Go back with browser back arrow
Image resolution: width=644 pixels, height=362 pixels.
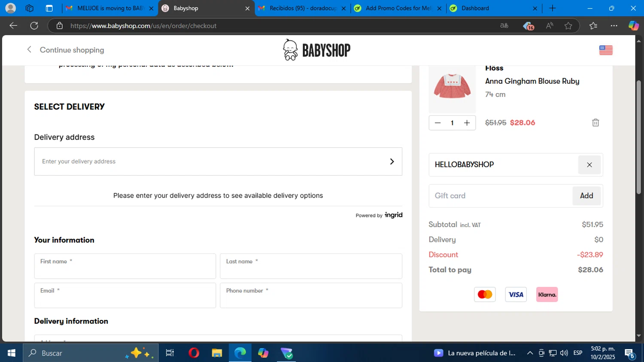tap(13, 26)
